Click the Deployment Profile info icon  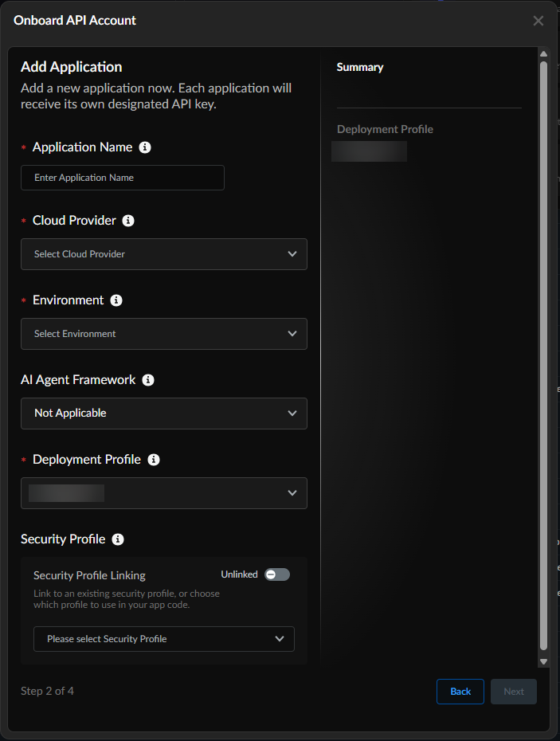click(154, 460)
